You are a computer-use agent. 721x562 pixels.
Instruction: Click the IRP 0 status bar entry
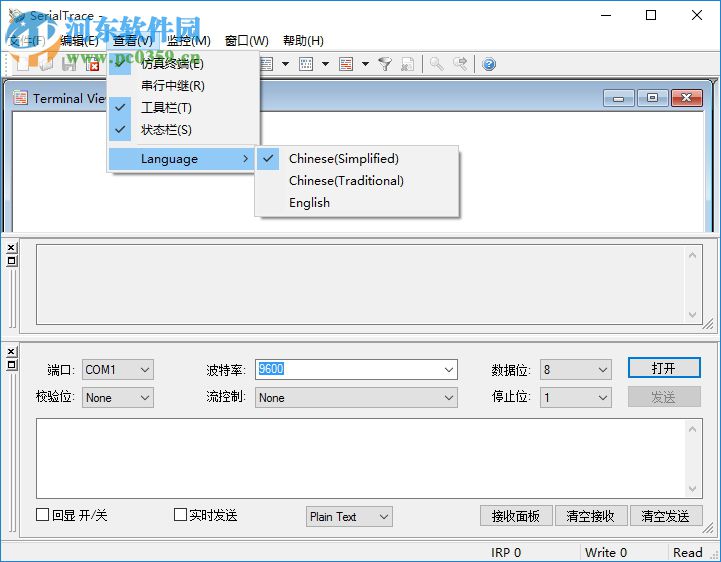click(x=506, y=552)
